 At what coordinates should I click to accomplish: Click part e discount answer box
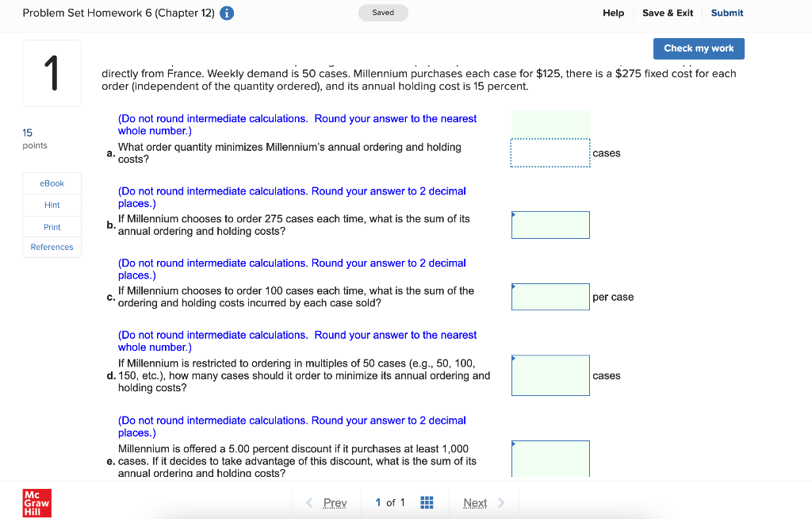point(550,460)
